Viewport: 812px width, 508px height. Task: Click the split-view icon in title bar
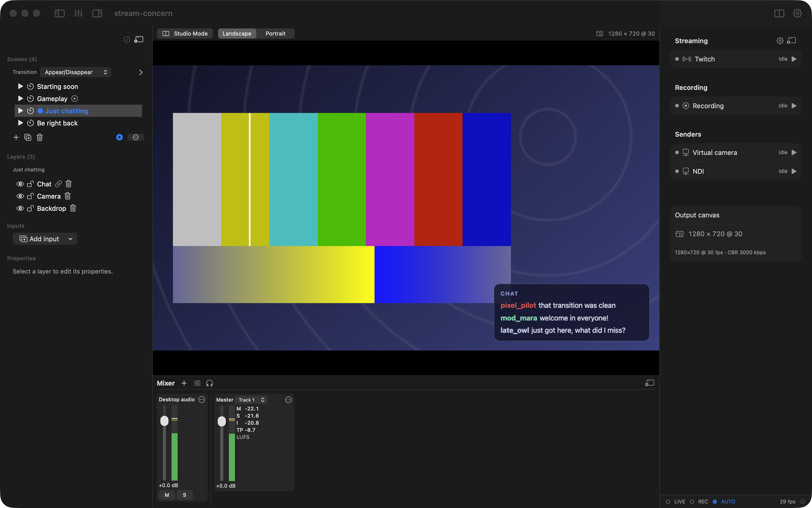coord(779,13)
